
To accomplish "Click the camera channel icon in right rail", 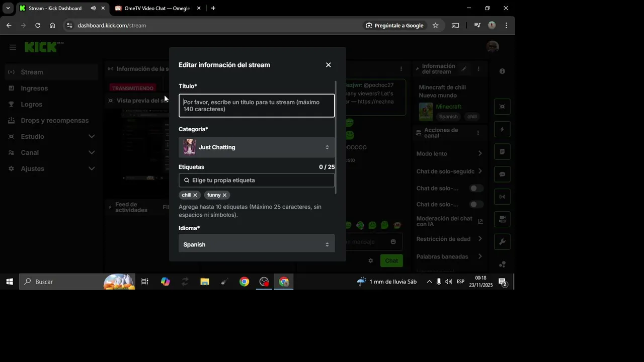I will coord(502,219).
